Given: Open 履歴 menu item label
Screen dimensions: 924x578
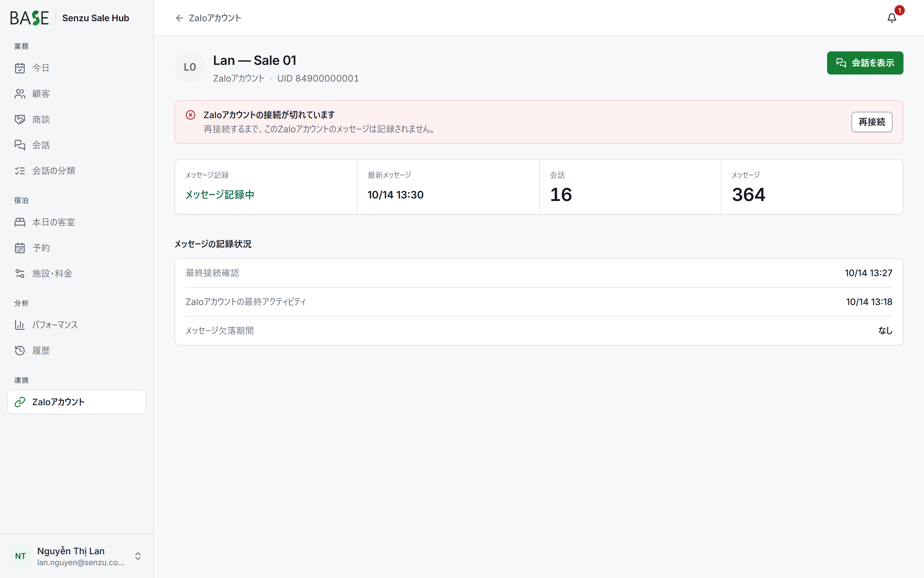Looking at the screenshot, I should point(41,351).
